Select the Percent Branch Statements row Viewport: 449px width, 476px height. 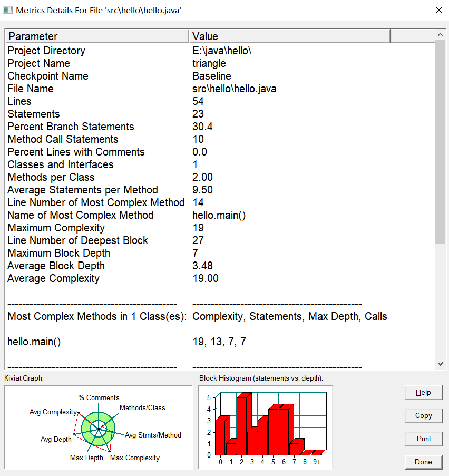tap(220, 127)
